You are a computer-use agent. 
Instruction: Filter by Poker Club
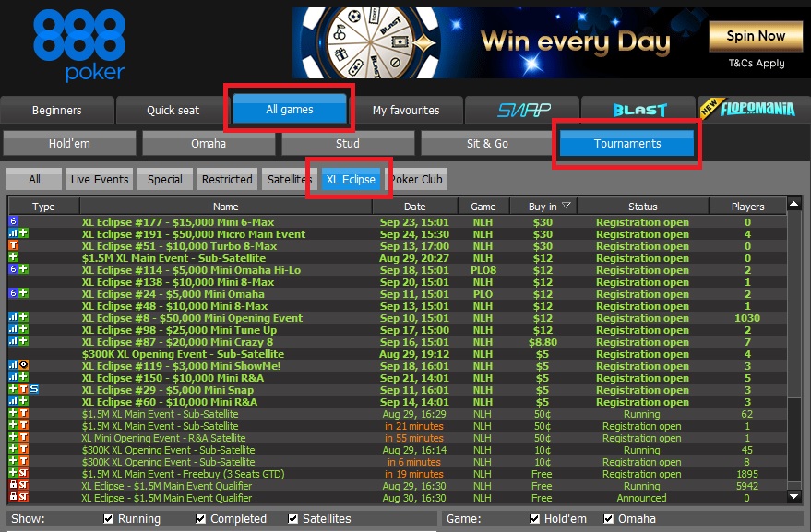pyautogui.click(x=417, y=180)
